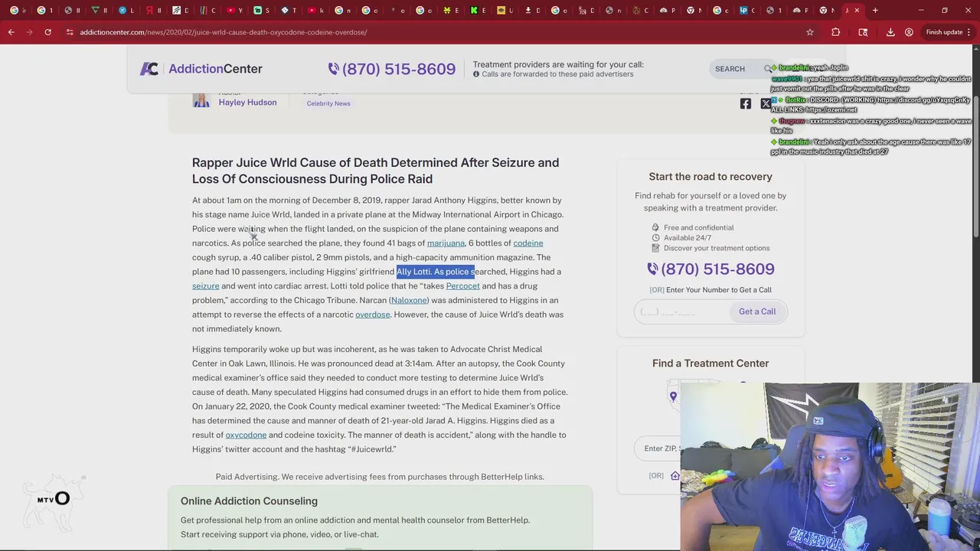Click the info icon beside 'Calls are forwarded'
The width and height of the screenshot is (980, 551).
click(x=476, y=74)
